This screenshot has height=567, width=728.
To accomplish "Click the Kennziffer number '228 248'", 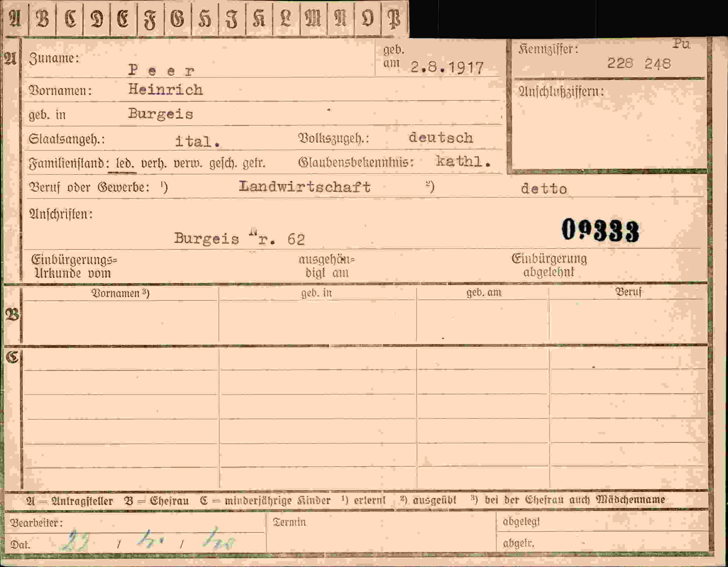I will click(x=639, y=63).
